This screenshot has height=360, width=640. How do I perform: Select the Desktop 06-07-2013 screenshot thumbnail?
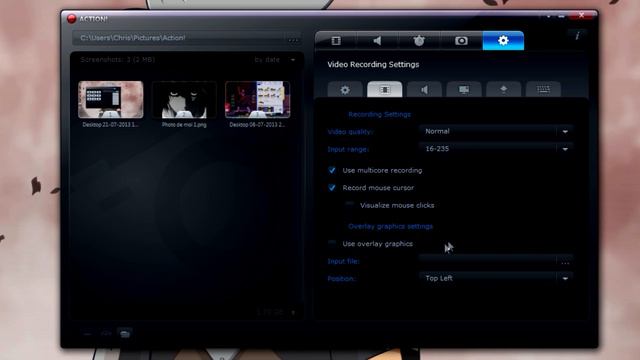pyautogui.click(x=258, y=100)
